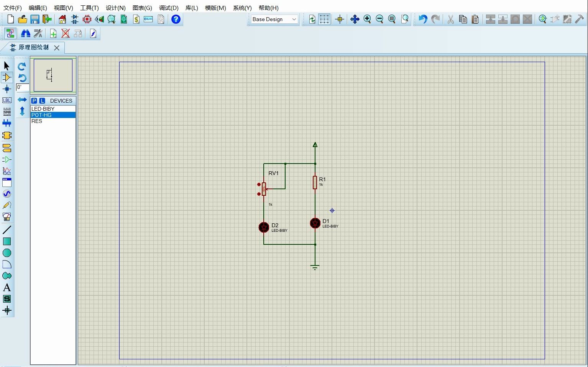Click the Zoom to Area icon
Screen dimensions: 588x367
click(x=405, y=19)
